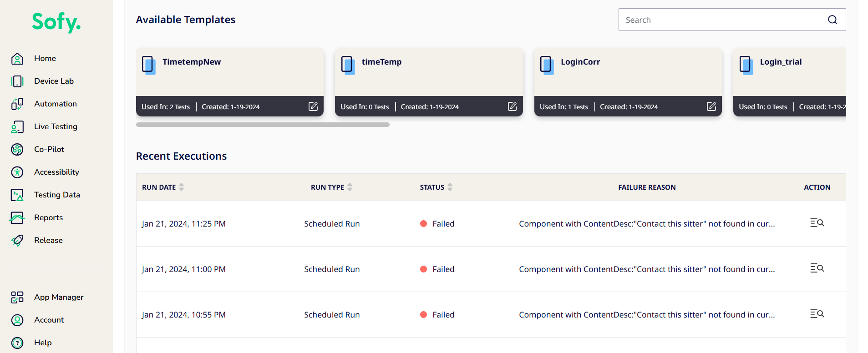Inspect the 10:55 PM failed execution

tap(817, 314)
